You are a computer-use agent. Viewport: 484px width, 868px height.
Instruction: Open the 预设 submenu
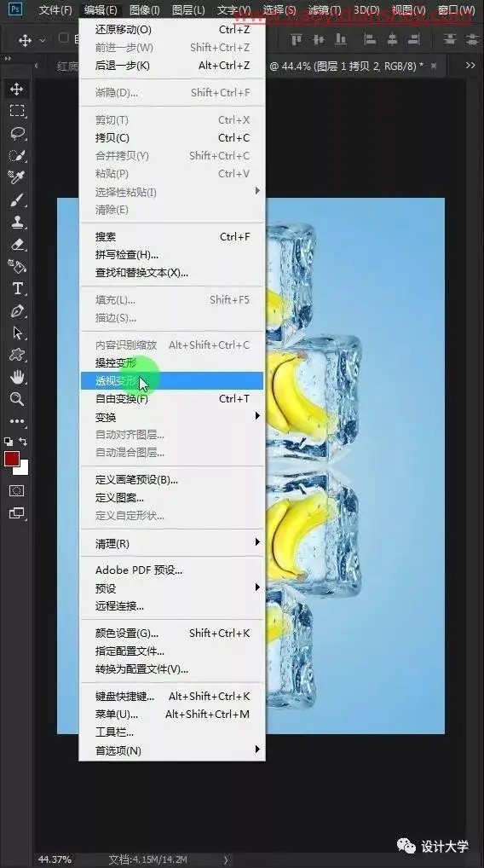172,587
